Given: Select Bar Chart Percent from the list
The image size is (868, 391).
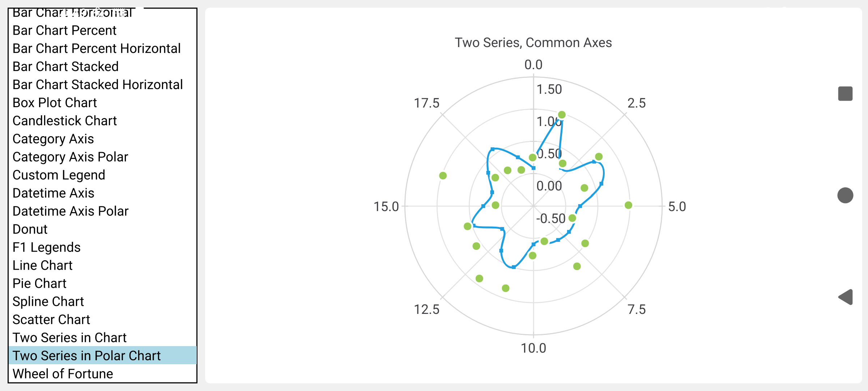Looking at the screenshot, I should (x=64, y=30).
